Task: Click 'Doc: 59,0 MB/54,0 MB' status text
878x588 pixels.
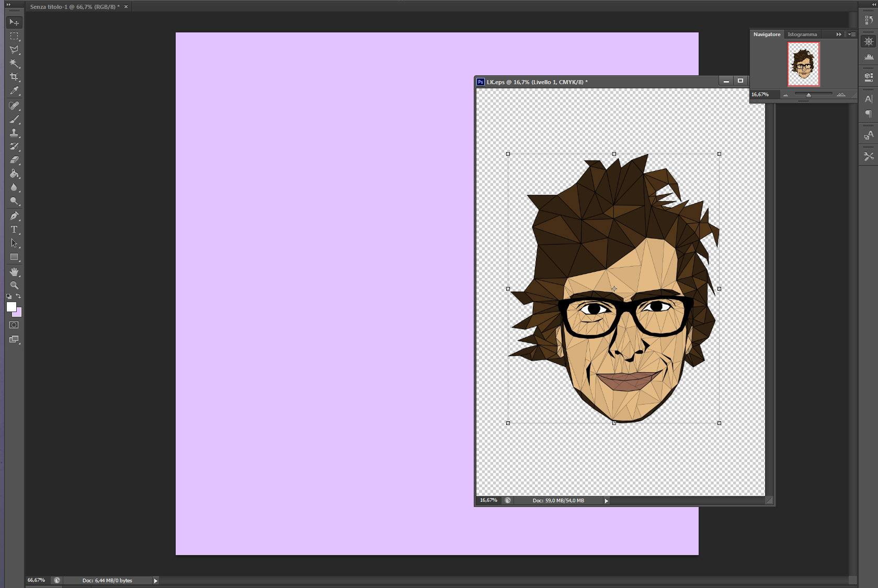Action: [x=558, y=501]
